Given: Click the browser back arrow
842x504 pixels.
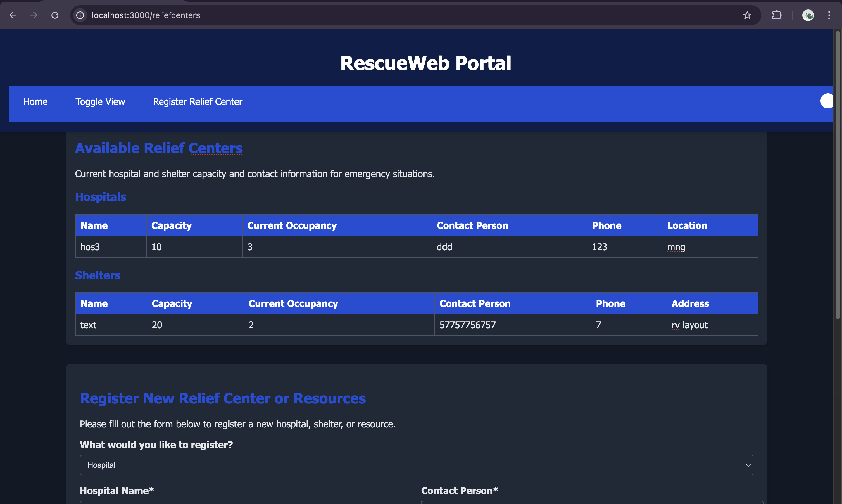Looking at the screenshot, I should (13, 15).
